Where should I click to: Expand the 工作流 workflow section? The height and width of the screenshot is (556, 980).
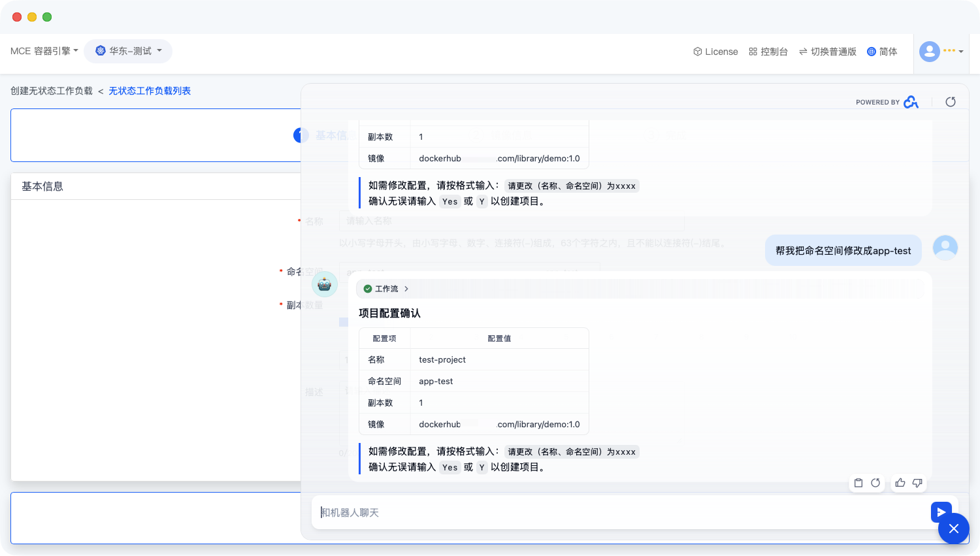click(386, 289)
